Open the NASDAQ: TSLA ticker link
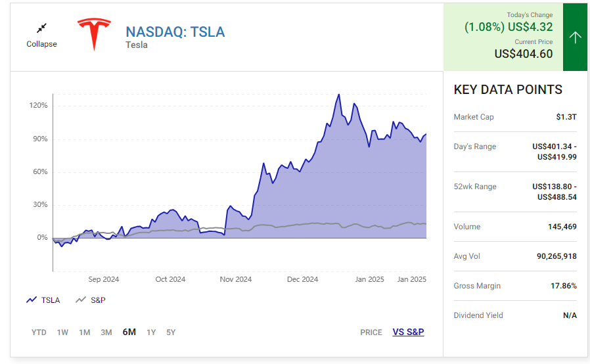 point(175,32)
